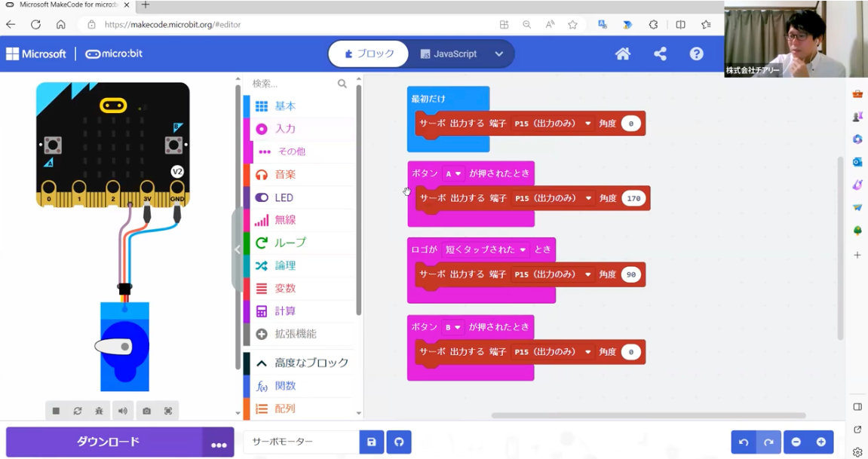Open Outlook in Edge sidebar
The height and width of the screenshot is (459, 868).
[x=857, y=161]
